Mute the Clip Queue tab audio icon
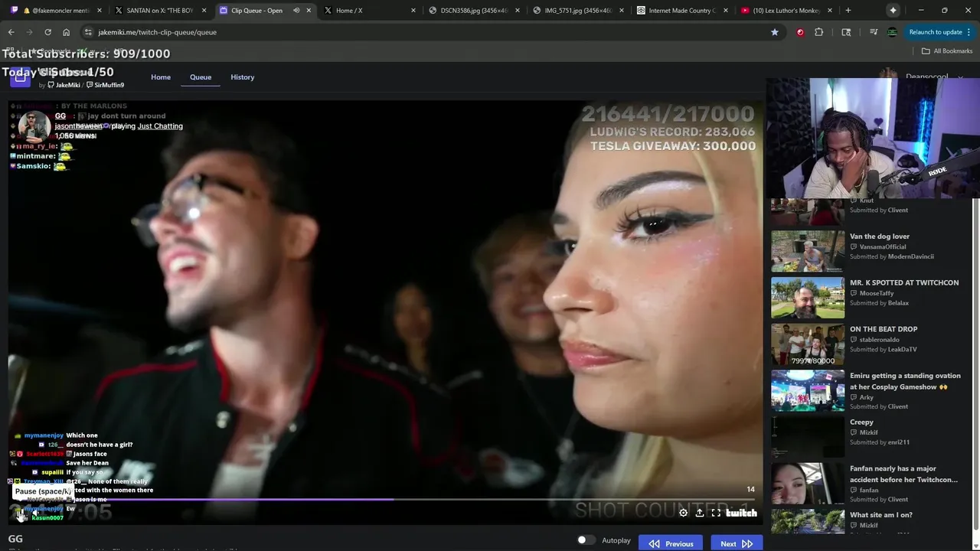980x551 pixels. [x=296, y=11]
